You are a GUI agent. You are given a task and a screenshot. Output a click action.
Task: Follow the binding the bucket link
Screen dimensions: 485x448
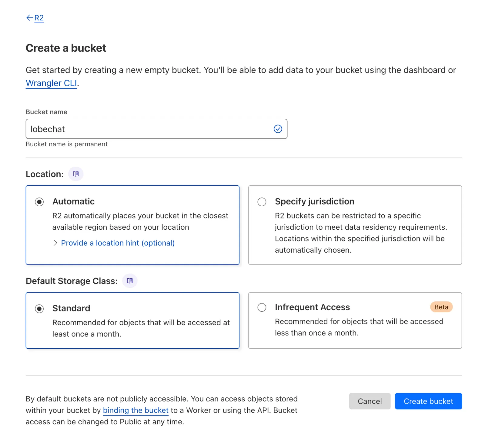coord(135,410)
